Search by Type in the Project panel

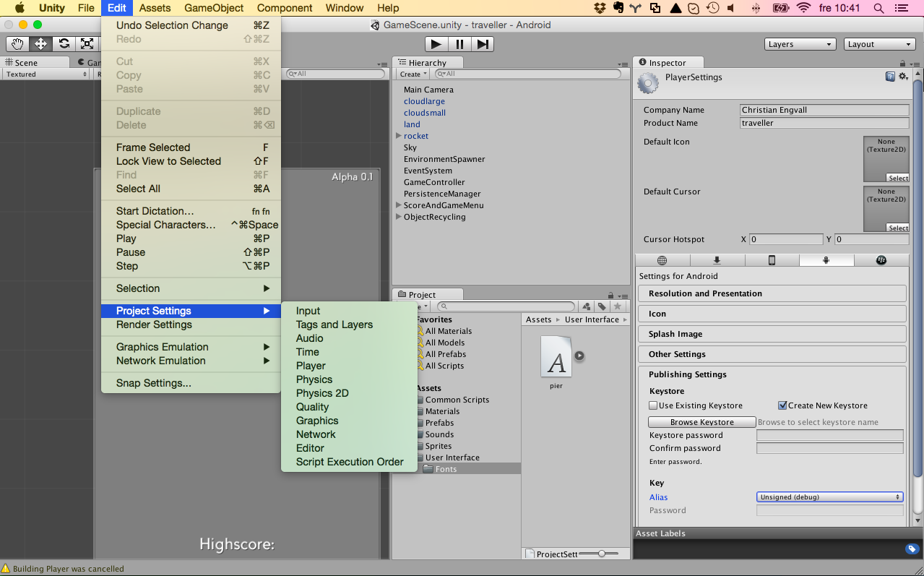[587, 306]
